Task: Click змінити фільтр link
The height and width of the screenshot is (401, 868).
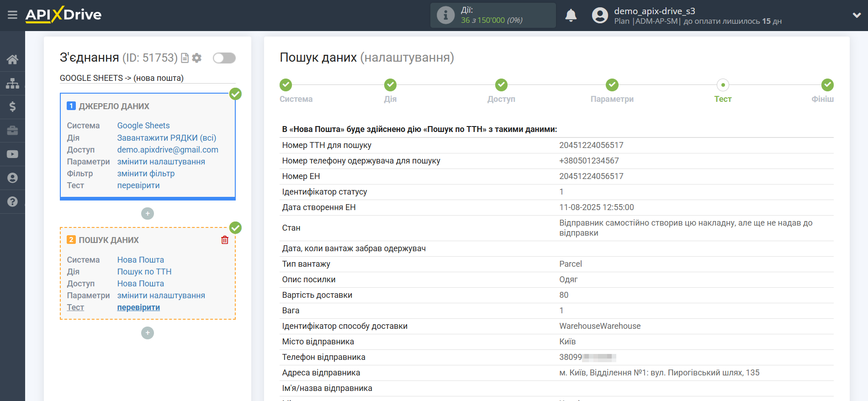Action: pos(146,174)
